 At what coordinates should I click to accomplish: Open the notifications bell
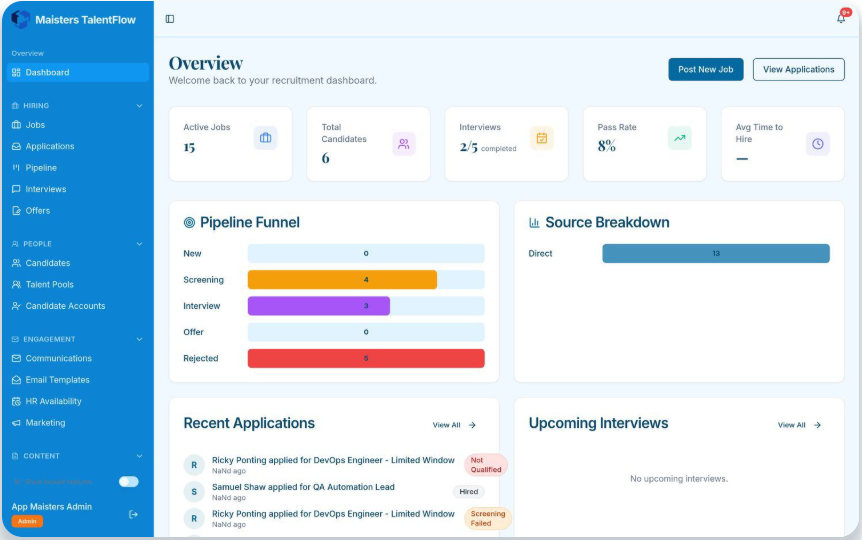841,19
